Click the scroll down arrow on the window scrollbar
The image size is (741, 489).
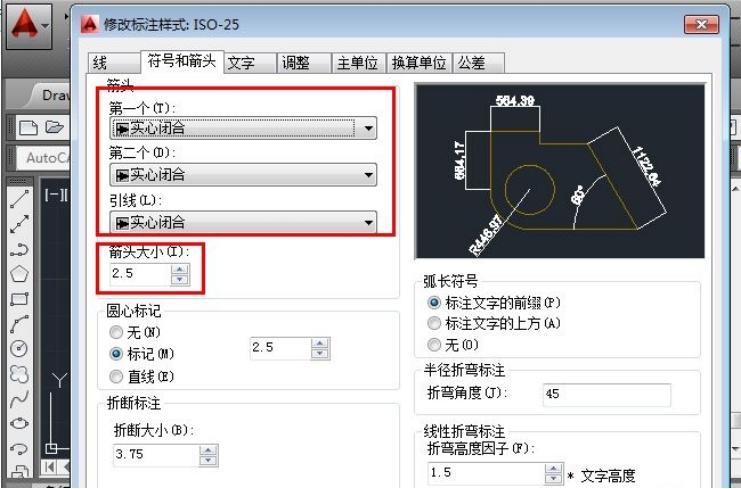[735, 449]
